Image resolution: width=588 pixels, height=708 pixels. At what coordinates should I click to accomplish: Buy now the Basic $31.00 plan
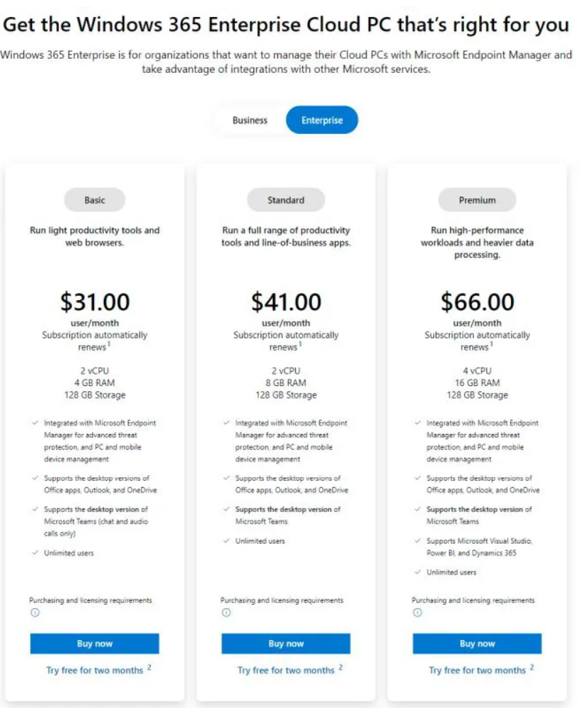point(95,644)
